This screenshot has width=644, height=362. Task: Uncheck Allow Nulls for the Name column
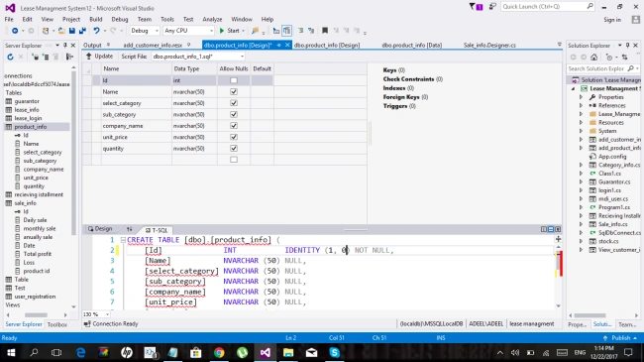click(x=234, y=91)
